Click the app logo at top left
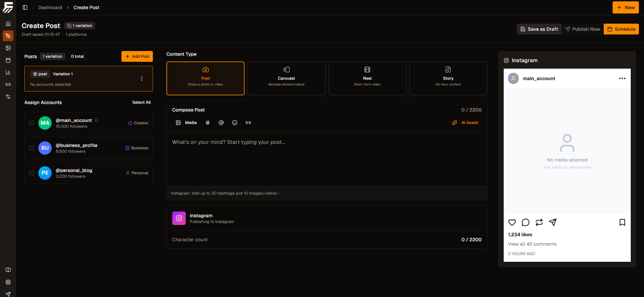Screen dimensions: 644x297 (x=8, y=7)
